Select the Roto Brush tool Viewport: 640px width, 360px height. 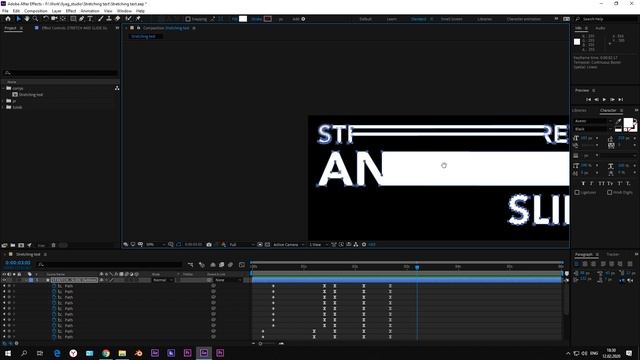click(129, 19)
